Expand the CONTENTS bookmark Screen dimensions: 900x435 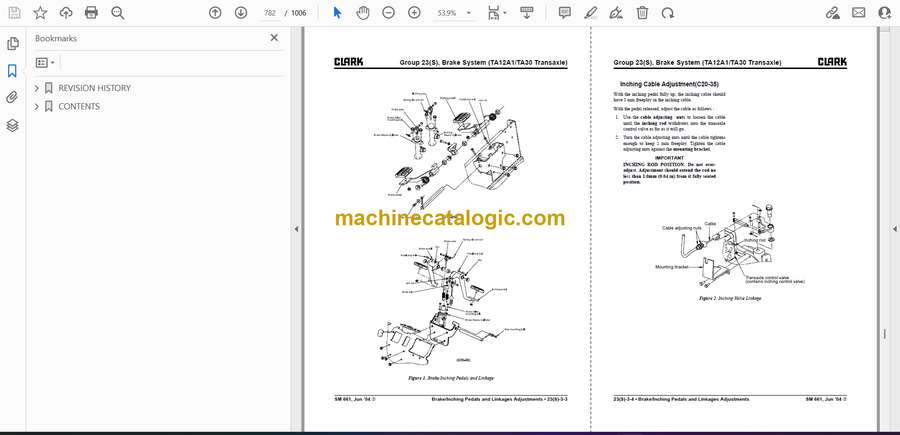[x=37, y=106]
